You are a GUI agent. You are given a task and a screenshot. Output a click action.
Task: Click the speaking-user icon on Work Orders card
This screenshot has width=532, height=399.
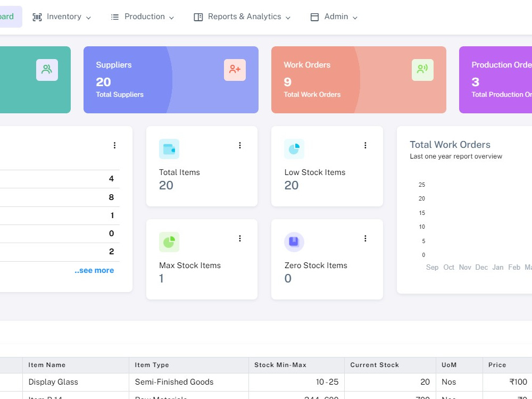(x=422, y=70)
